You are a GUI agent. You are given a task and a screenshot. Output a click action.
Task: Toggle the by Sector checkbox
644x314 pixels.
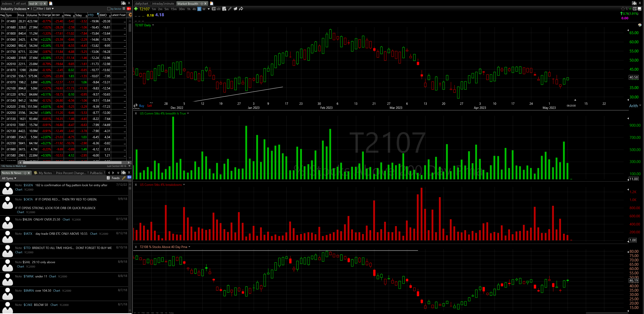(109, 8)
